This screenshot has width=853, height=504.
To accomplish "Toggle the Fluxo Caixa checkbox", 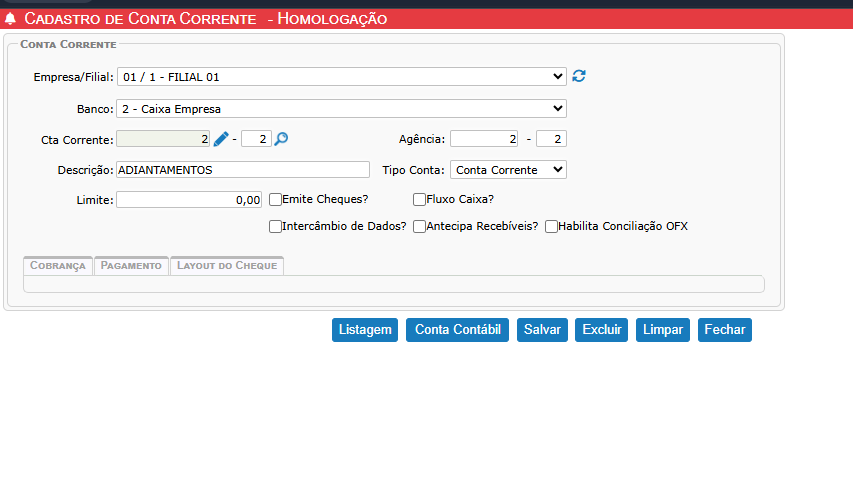I will click(420, 199).
